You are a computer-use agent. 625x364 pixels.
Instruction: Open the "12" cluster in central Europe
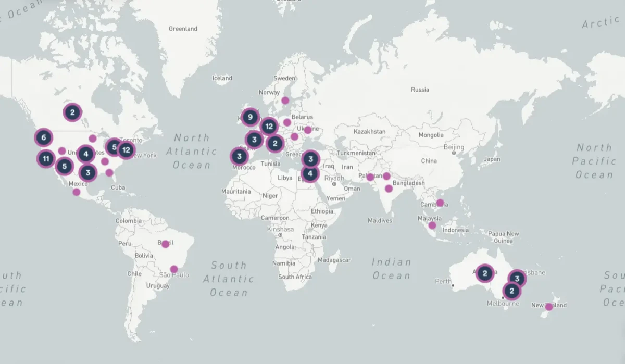[x=269, y=125]
